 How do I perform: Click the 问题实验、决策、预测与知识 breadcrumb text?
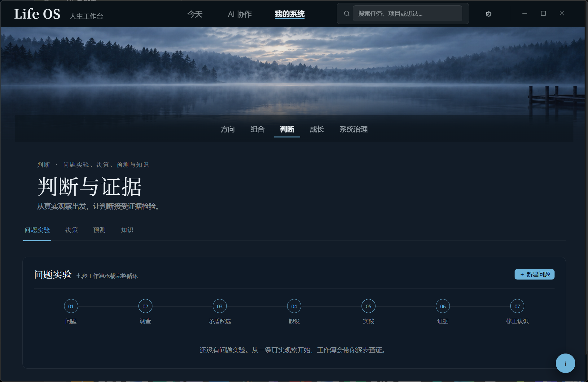(x=106, y=165)
